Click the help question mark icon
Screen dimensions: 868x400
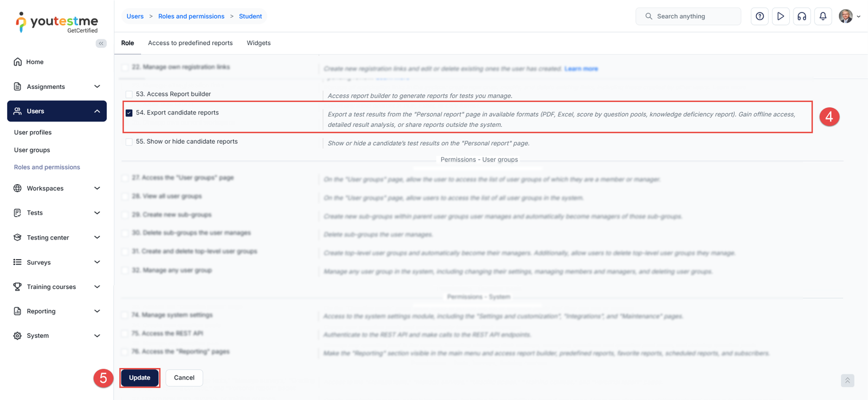[x=759, y=16]
